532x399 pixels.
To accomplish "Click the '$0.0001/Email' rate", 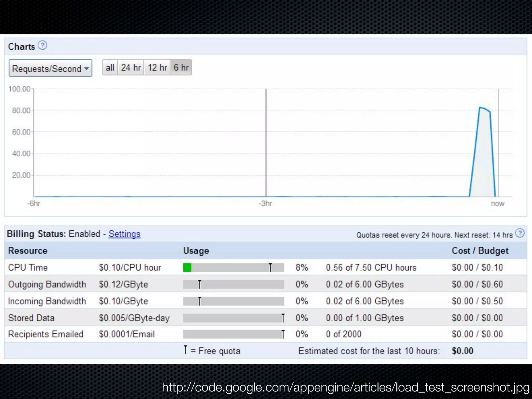I will pyautogui.click(x=127, y=334).
